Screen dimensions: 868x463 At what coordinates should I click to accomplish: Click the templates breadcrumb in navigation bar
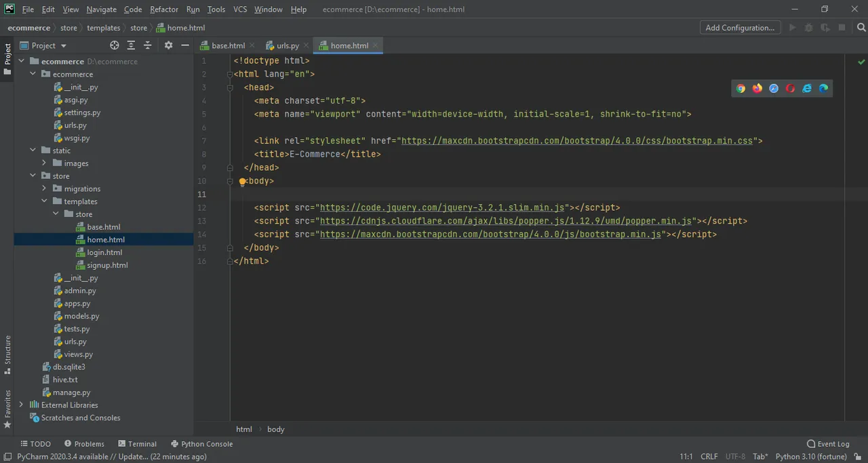[104, 28]
